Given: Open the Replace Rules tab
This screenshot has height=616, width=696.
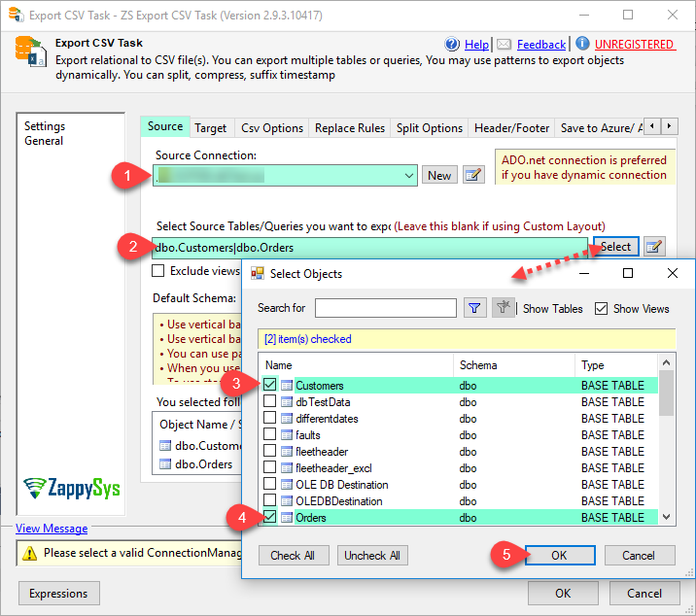Looking at the screenshot, I should pyautogui.click(x=350, y=128).
